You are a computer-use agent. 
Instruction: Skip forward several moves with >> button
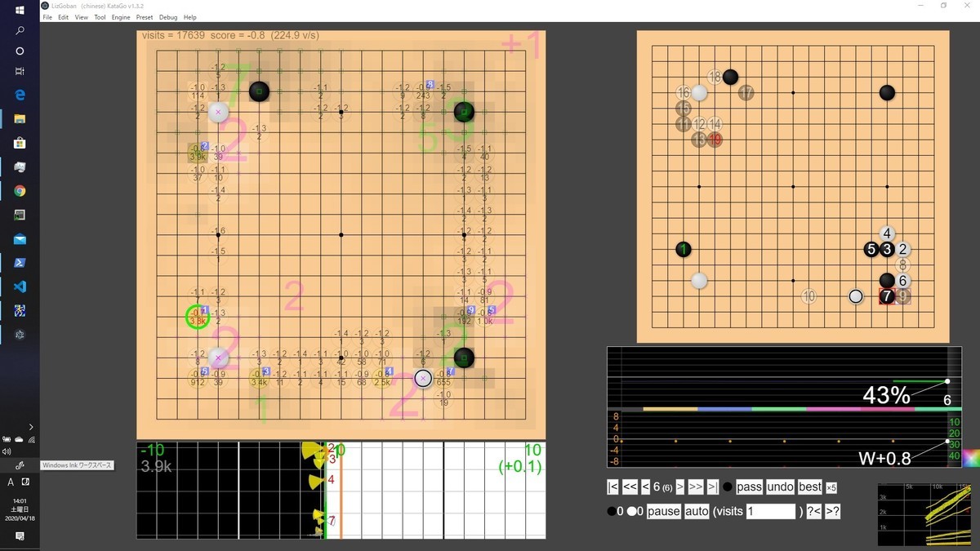pyautogui.click(x=695, y=487)
